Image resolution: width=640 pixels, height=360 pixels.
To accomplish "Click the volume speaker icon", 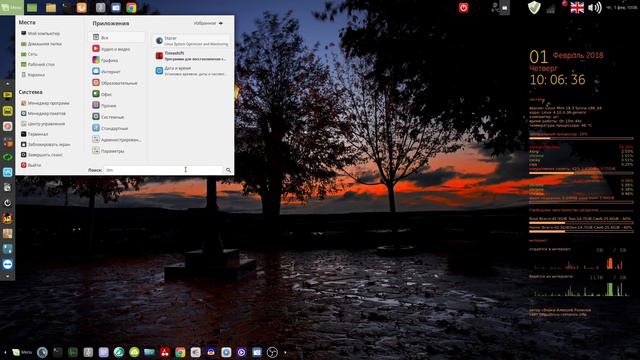I will click(x=595, y=8).
